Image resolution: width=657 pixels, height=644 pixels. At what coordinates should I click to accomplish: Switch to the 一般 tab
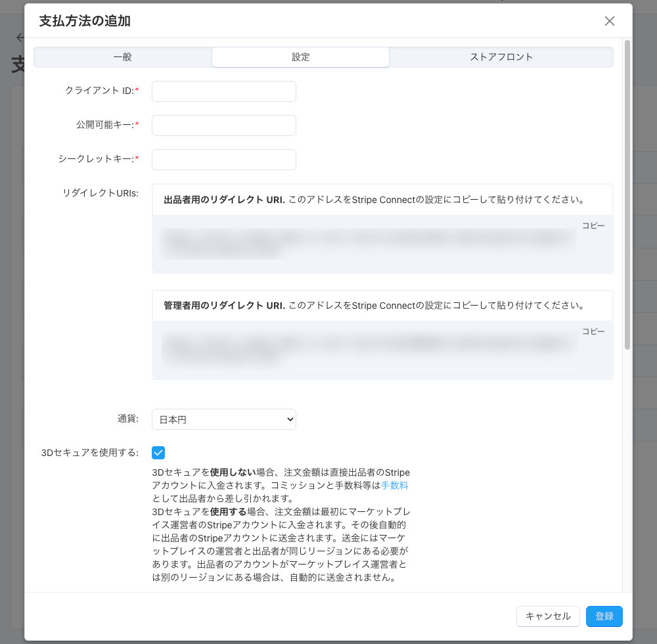click(121, 57)
